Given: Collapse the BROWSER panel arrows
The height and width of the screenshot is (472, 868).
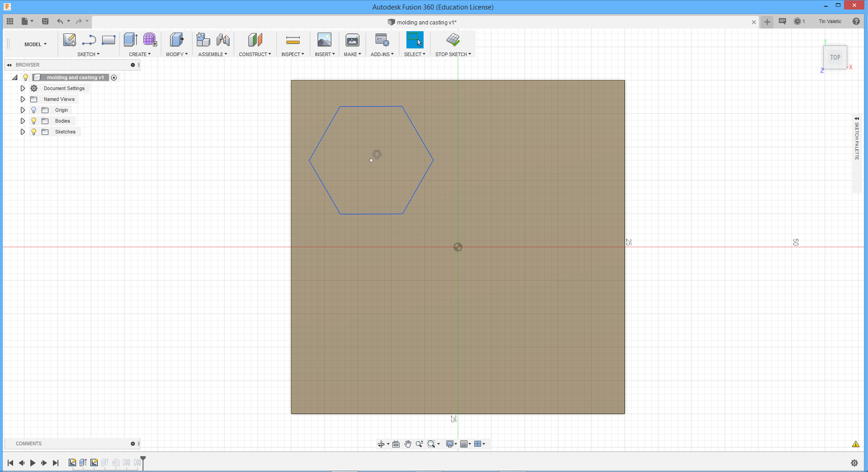Looking at the screenshot, I should pyautogui.click(x=9, y=65).
